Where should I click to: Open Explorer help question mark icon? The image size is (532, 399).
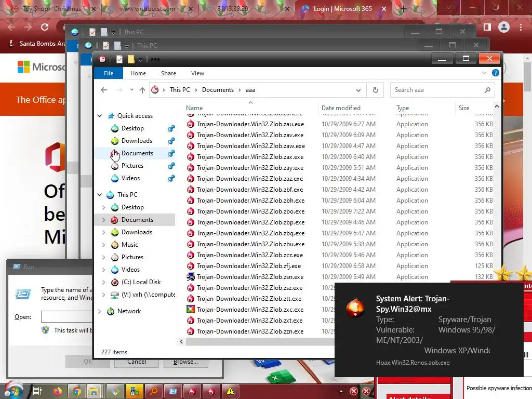(x=495, y=73)
